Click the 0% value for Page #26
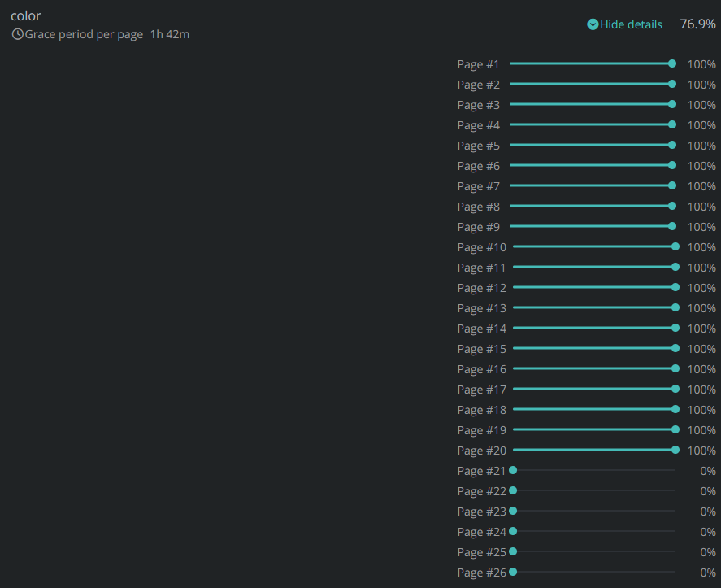The width and height of the screenshot is (721, 588). click(708, 573)
